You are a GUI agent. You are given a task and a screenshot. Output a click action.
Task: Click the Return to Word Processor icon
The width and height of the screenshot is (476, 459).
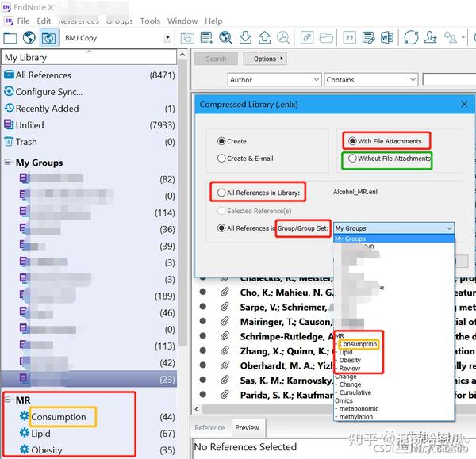pyautogui.click(x=387, y=38)
